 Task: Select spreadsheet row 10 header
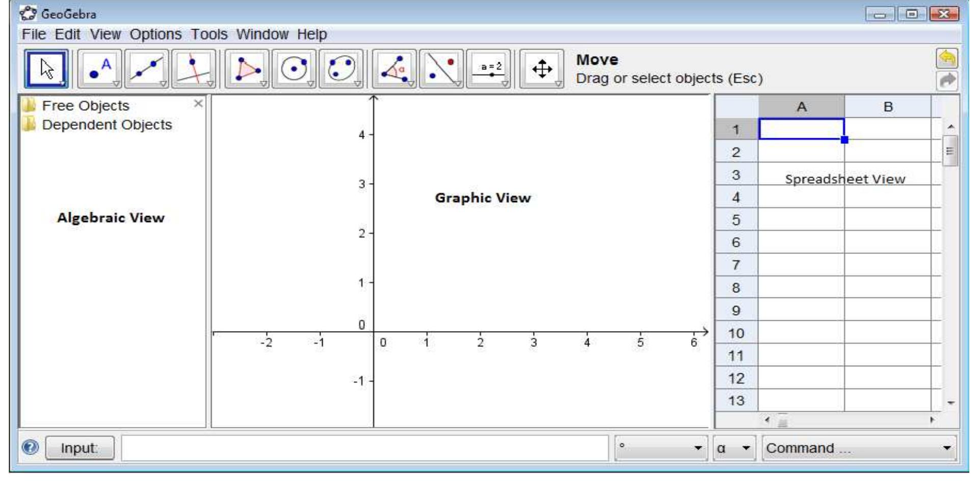tap(736, 333)
